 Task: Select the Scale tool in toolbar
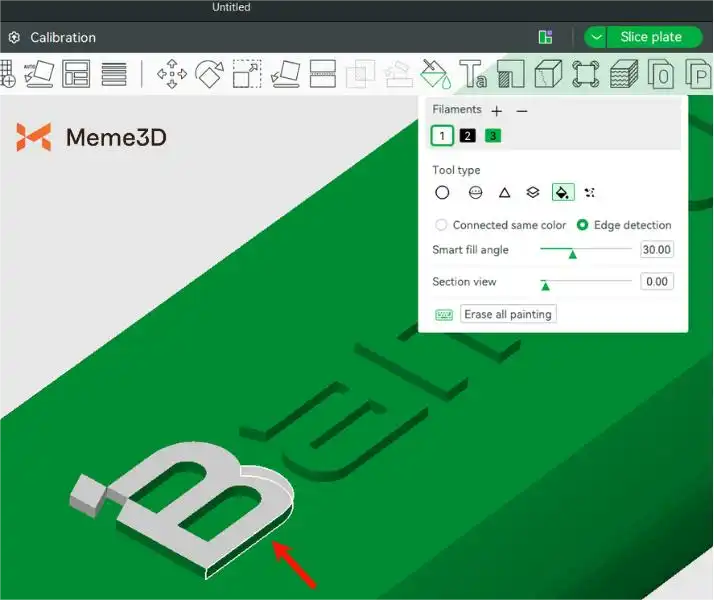tap(246, 74)
